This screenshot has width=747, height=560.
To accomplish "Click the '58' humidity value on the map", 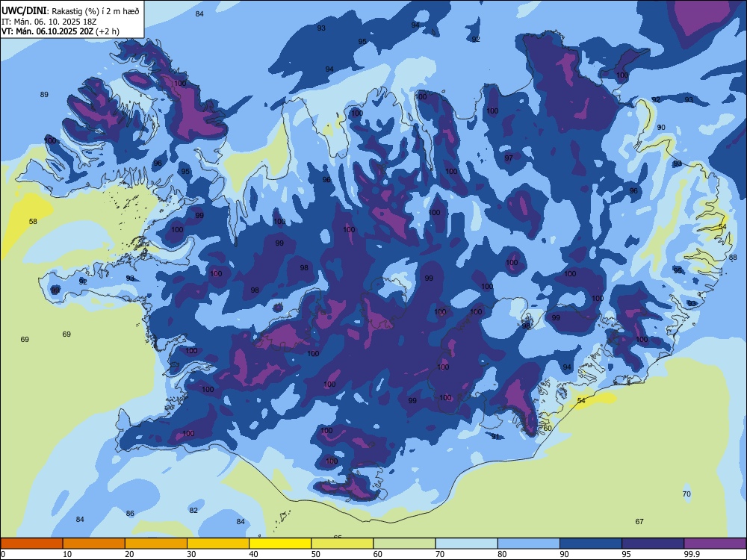I will pos(33,222).
